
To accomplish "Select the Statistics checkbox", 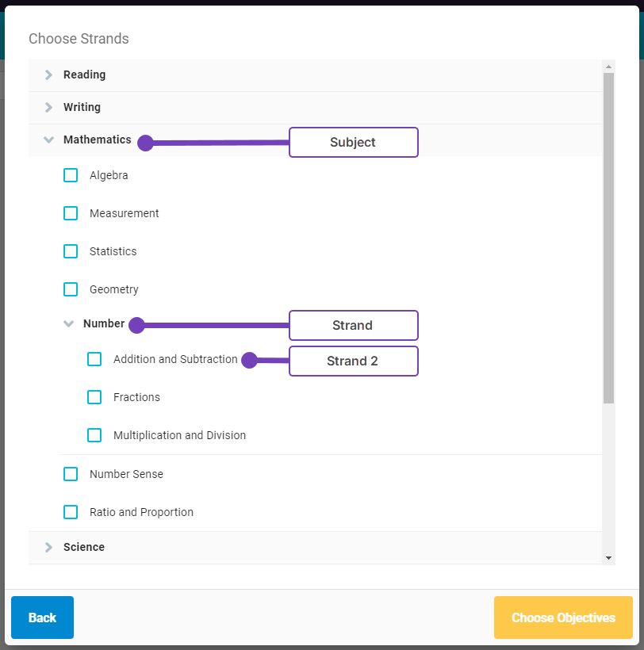I will 71,251.
